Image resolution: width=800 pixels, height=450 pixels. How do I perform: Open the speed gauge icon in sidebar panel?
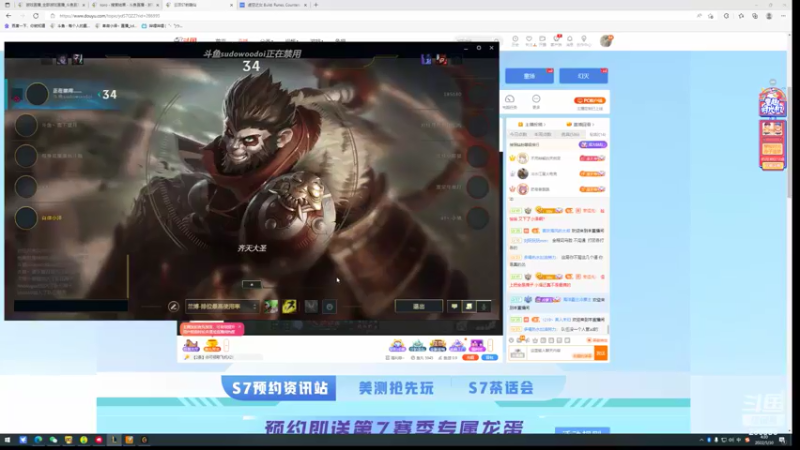click(x=510, y=101)
